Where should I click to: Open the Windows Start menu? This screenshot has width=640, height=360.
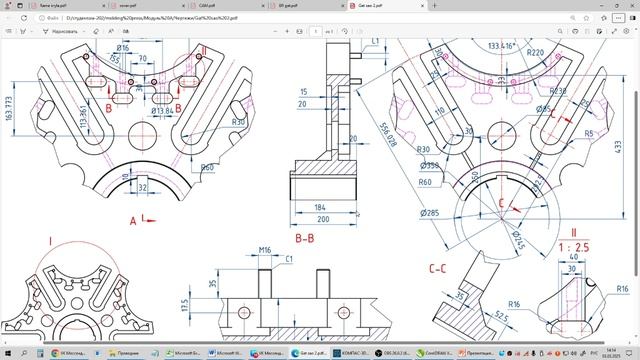[x=7, y=353]
